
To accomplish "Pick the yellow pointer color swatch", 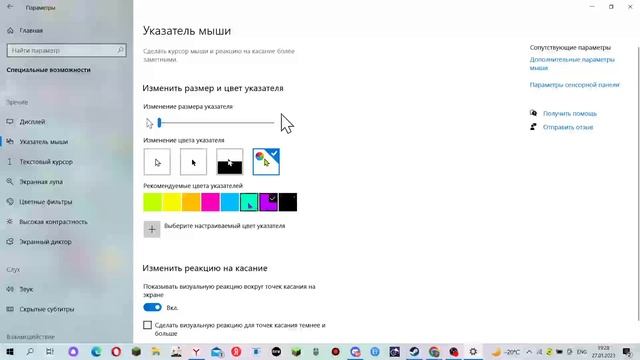I will [172, 202].
